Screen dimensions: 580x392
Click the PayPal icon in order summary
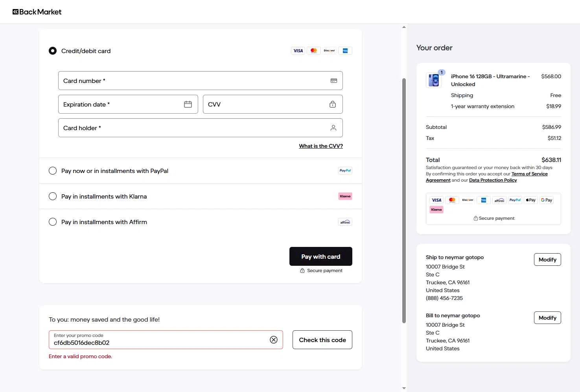coord(515,200)
